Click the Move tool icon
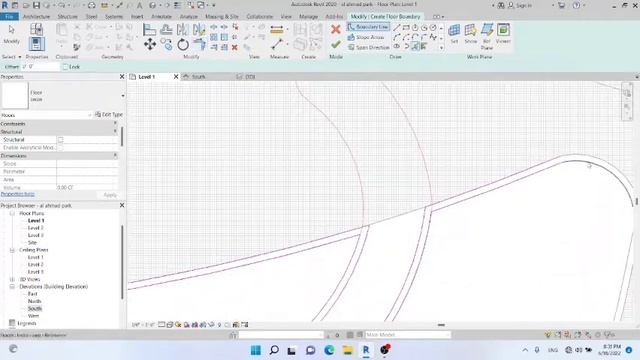640x360 pixels. point(150,44)
